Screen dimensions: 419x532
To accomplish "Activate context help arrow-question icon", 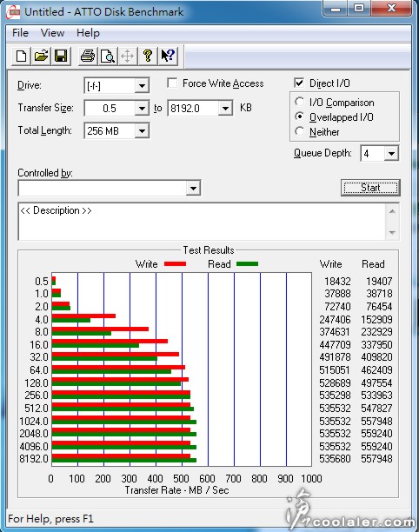I will tap(168, 56).
